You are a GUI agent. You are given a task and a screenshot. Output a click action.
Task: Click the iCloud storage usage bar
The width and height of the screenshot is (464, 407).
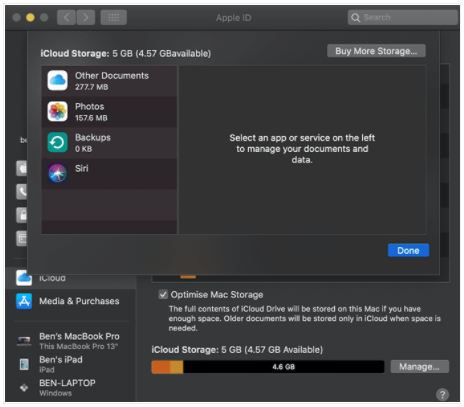coord(268,367)
